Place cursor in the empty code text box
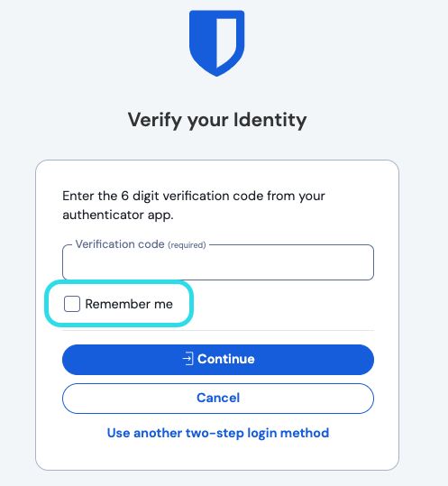 [218, 262]
